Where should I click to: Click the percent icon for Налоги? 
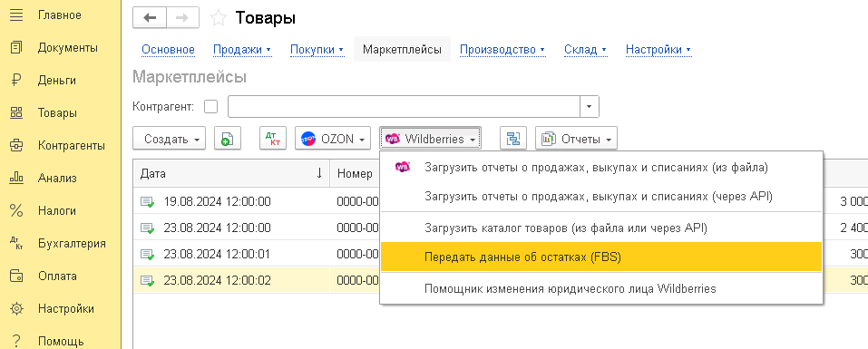click(16, 210)
